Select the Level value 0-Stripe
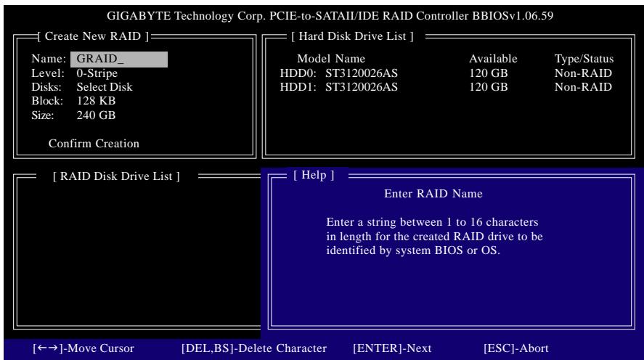Viewport: 644px width, 360px height. pos(97,73)
